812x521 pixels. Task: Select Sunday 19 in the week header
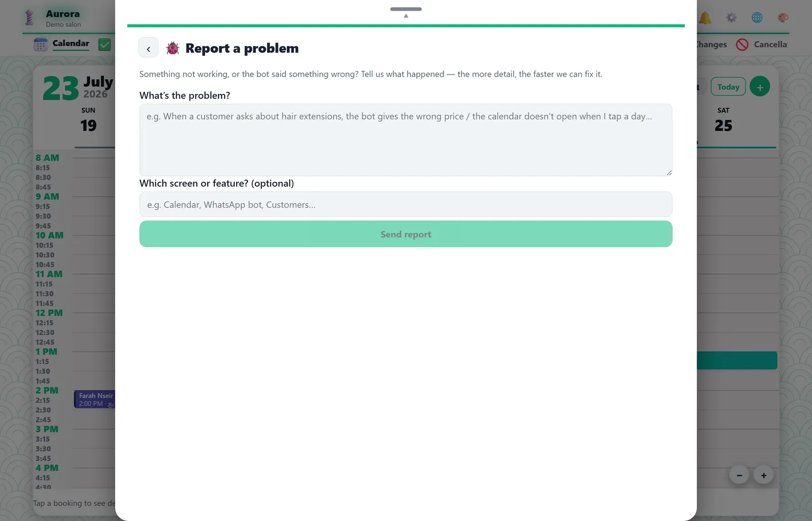(88, 120)
